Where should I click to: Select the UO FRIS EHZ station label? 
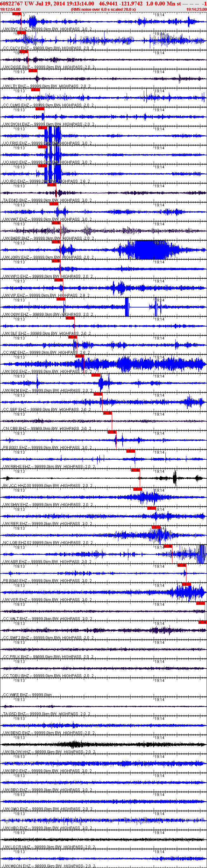point(15,143)
